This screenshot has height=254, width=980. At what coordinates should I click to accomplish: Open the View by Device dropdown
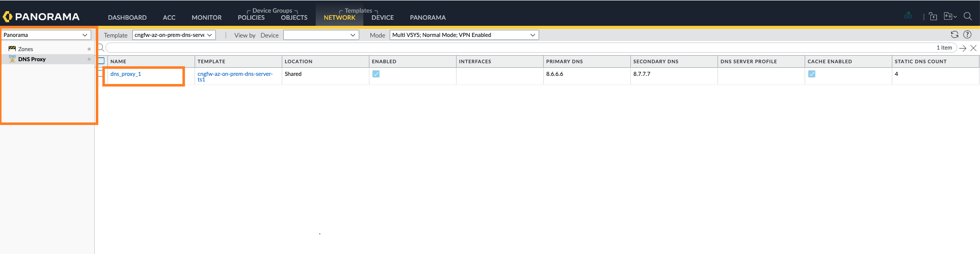coord(321,35)
